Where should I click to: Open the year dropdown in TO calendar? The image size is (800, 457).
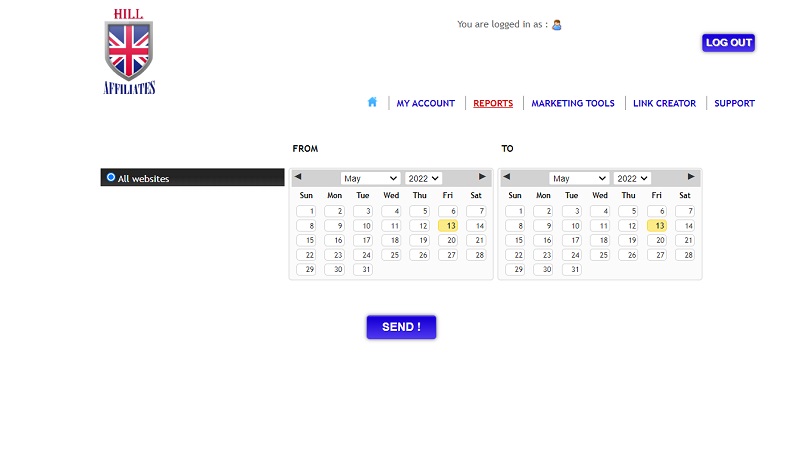tap(632, 179)
